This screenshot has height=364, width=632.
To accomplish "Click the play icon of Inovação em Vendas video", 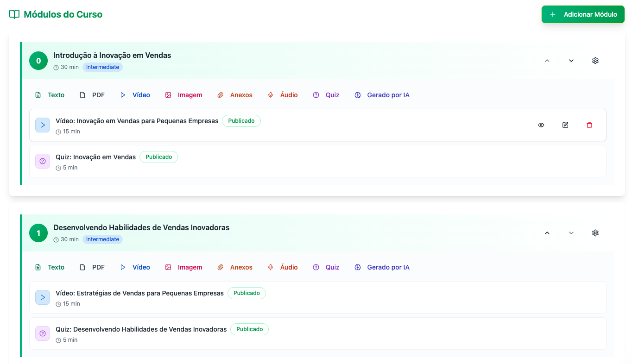I will [x=43, y=125].
